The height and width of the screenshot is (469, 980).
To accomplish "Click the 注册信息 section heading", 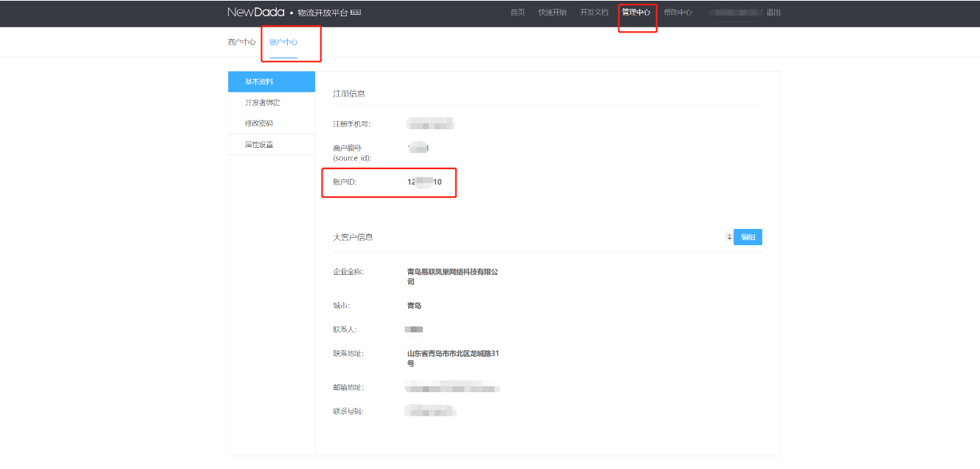I will [x=349, y=94].
